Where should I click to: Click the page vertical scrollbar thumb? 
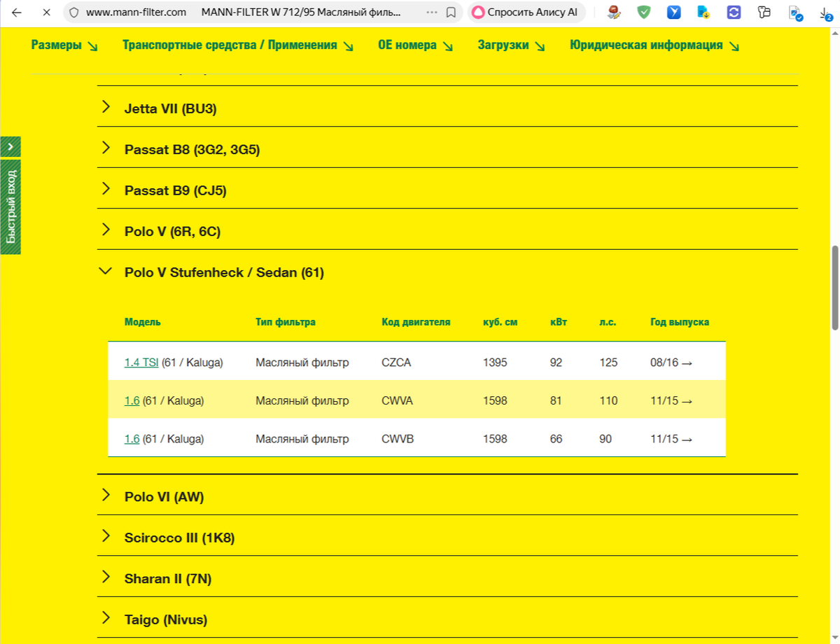pyautogui.click(x=834, y=287)
